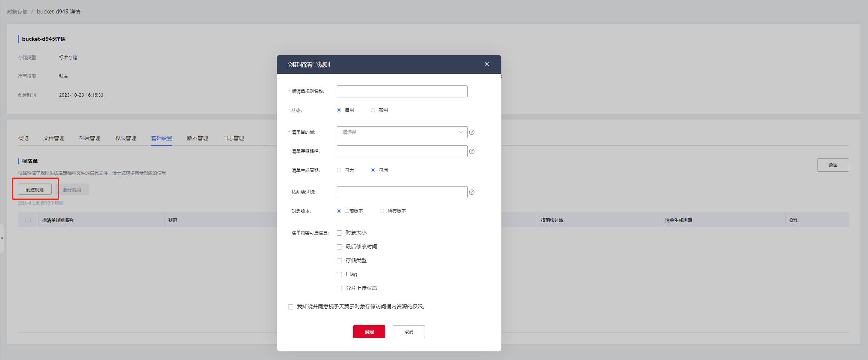The image size is (868, 360).
Task: Focus the 按前缀过滤 input field
Action: (402, 192)
